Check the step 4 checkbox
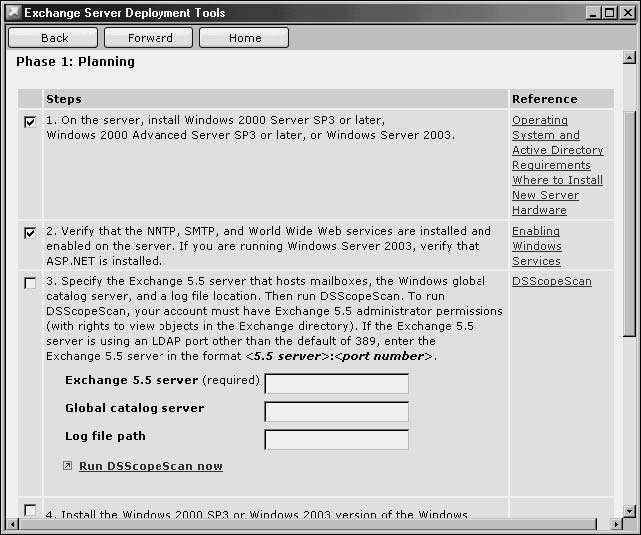The width and height of the screenshot is (641, 535). (30, 510)
